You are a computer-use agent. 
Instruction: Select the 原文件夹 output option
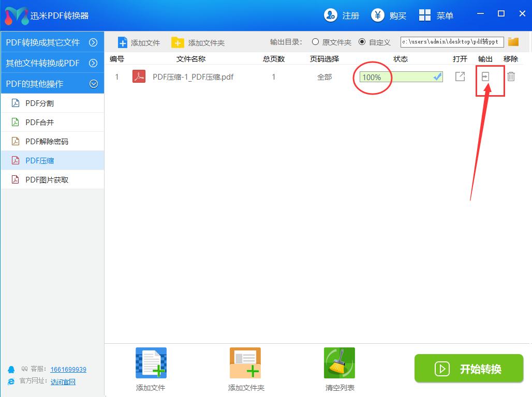pyautogui.click(x=316, y=41)
